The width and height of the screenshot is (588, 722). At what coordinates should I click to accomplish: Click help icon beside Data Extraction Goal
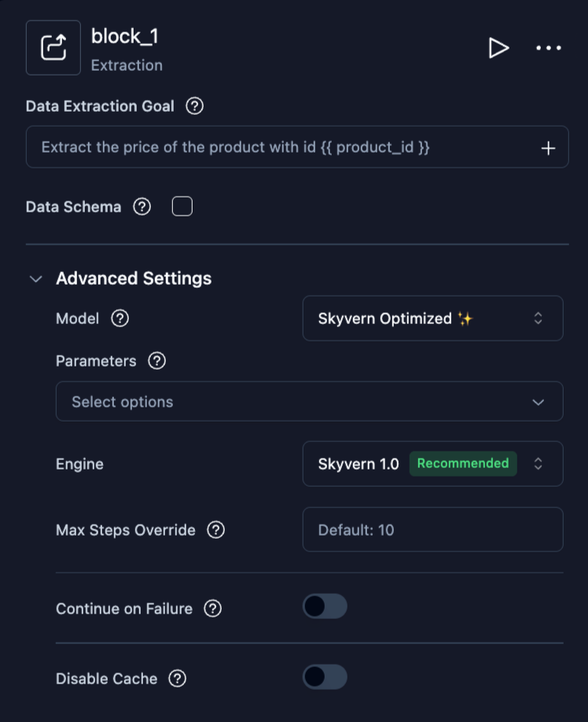194,106
